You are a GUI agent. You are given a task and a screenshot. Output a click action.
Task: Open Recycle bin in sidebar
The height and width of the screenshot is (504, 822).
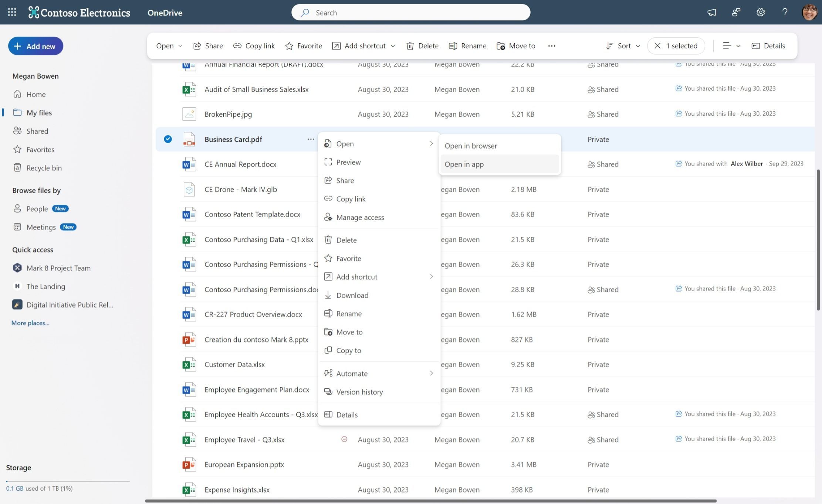44,168
